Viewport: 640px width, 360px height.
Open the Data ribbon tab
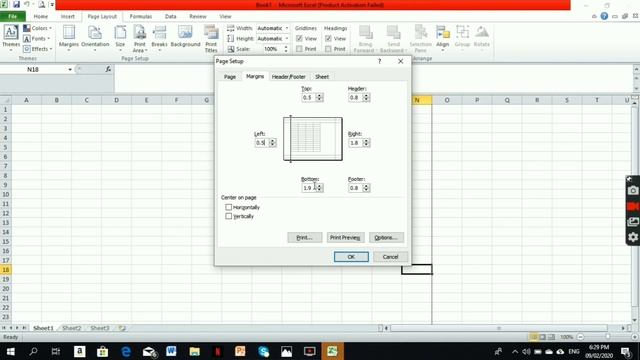click(171, 16)
